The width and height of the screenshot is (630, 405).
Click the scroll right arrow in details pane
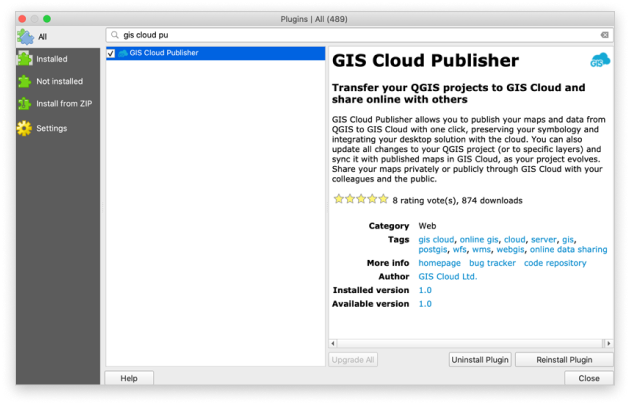click(x=609, y=344)
